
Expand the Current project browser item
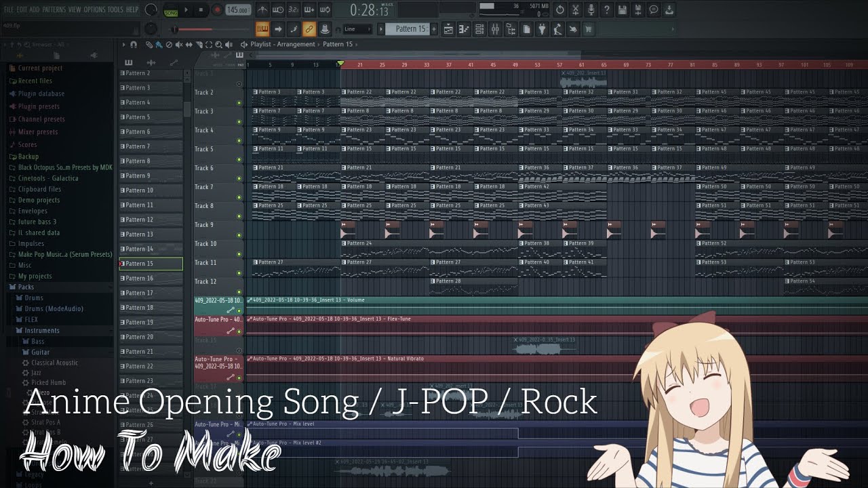(x=40, y=68)
